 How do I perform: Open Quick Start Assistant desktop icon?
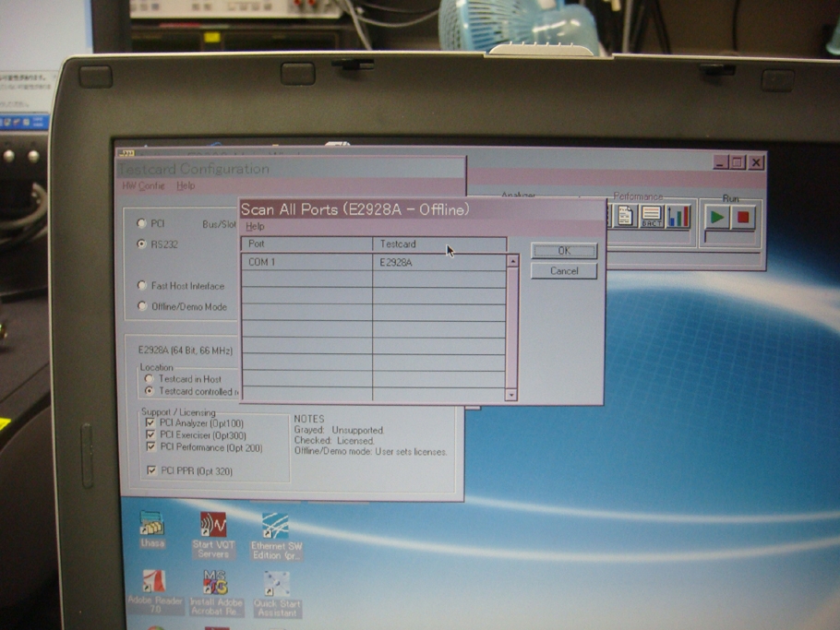tap(277, 594)
